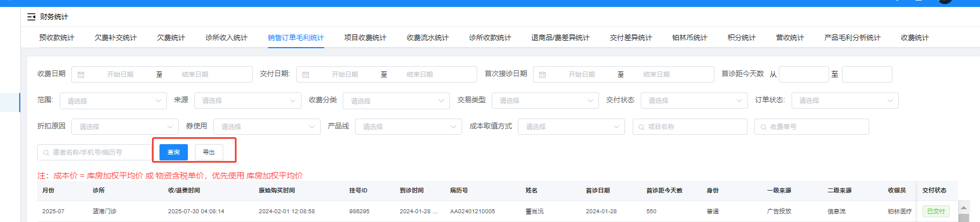
Task: Select medical record number AA02401210005
Action: pos(473,212)
